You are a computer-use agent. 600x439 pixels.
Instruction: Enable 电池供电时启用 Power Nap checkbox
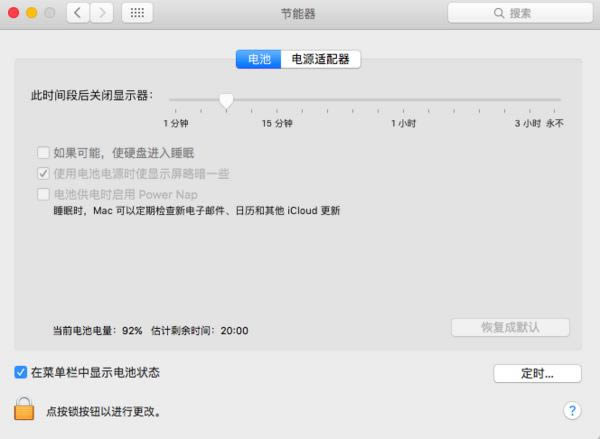43,194
